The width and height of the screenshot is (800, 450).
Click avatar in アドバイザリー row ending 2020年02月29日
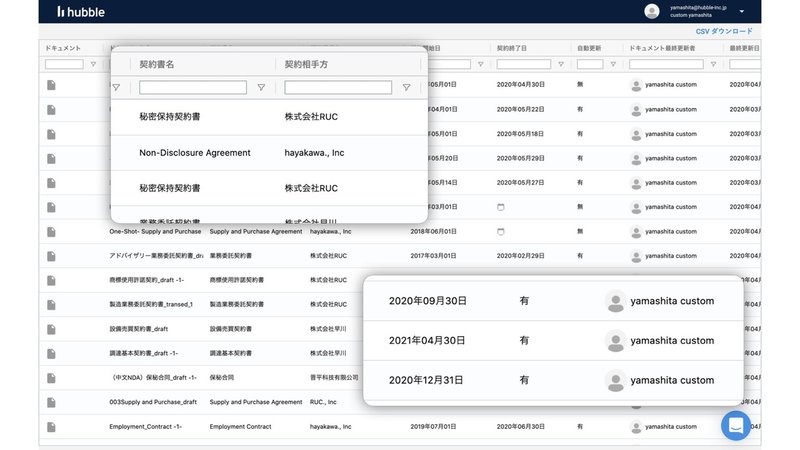click(x=636, y=256)
